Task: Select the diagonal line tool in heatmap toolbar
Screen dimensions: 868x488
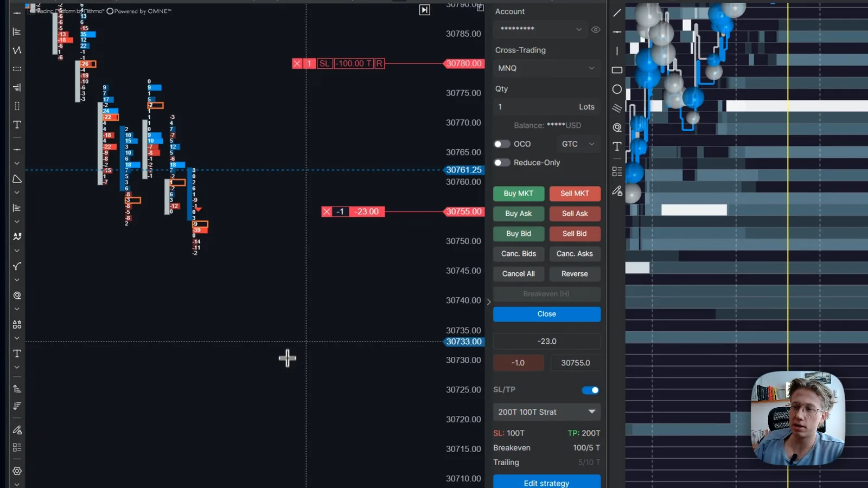Action: click(617, 12)
